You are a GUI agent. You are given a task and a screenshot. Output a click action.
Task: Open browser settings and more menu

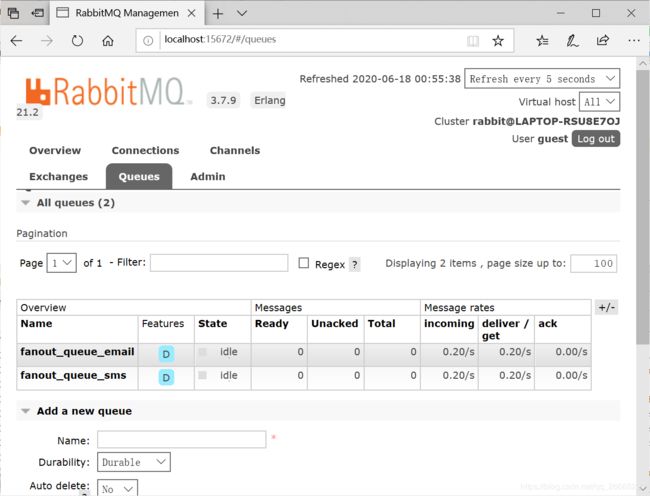coord(634,41)
